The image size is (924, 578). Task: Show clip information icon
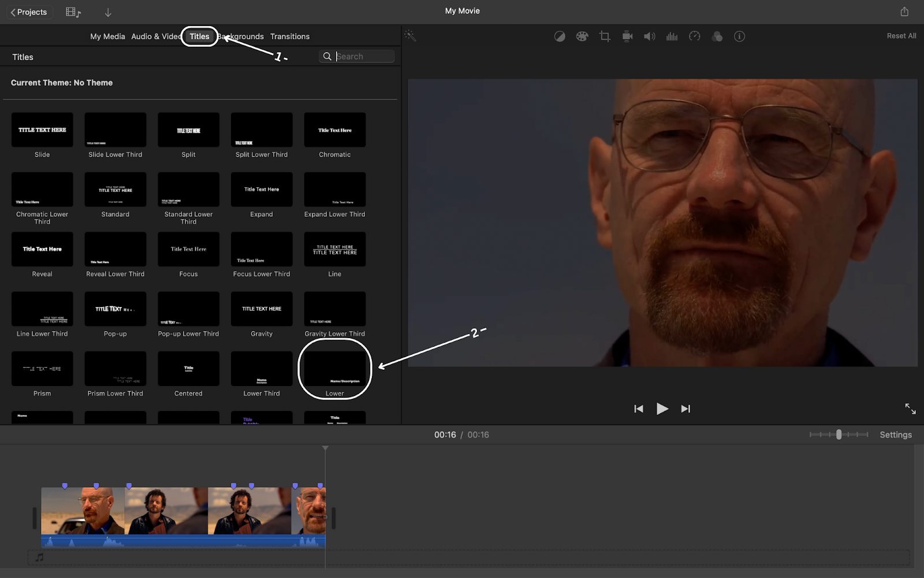pyautogui.click(x=739, y=36)
